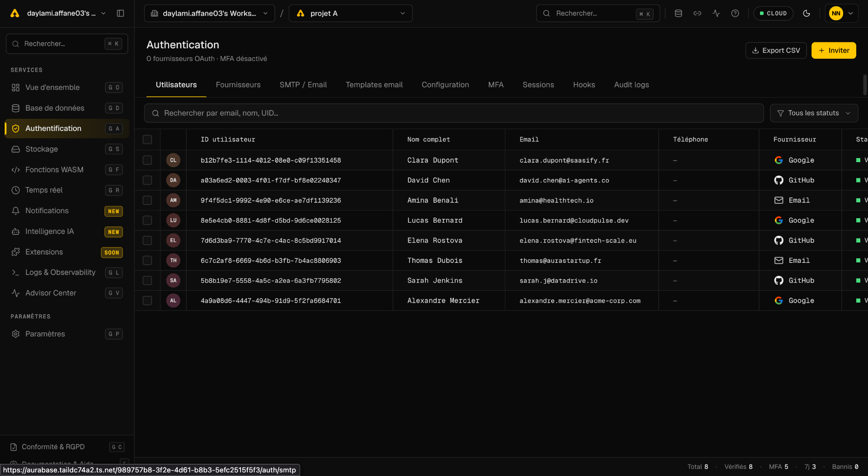The image size is (868, 476).
Task: Select all users with header checkbox
Action: (147, 140)
